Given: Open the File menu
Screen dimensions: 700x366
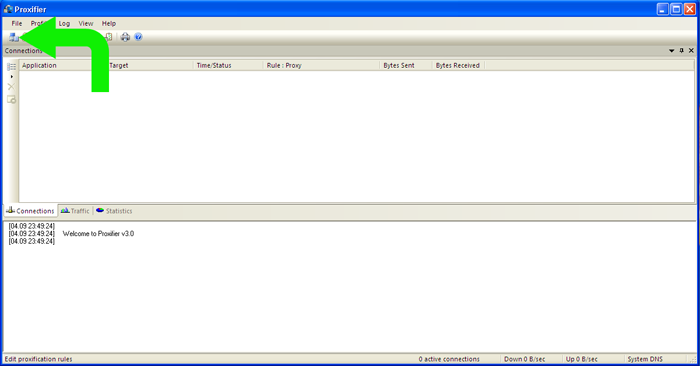Looking at the screenshot, I should coord(17,24).
